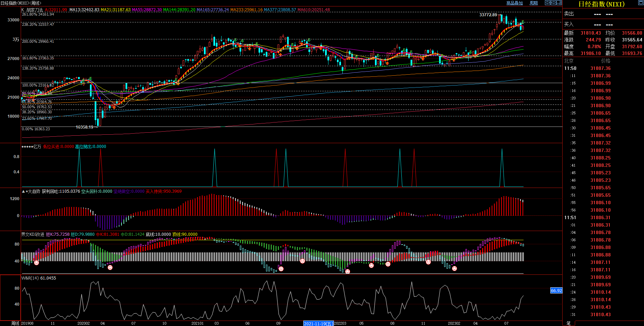This screenshot has width=644, height=326.
Task: Click the 周线 period label at bottom left
Action: tap(15, 323)
